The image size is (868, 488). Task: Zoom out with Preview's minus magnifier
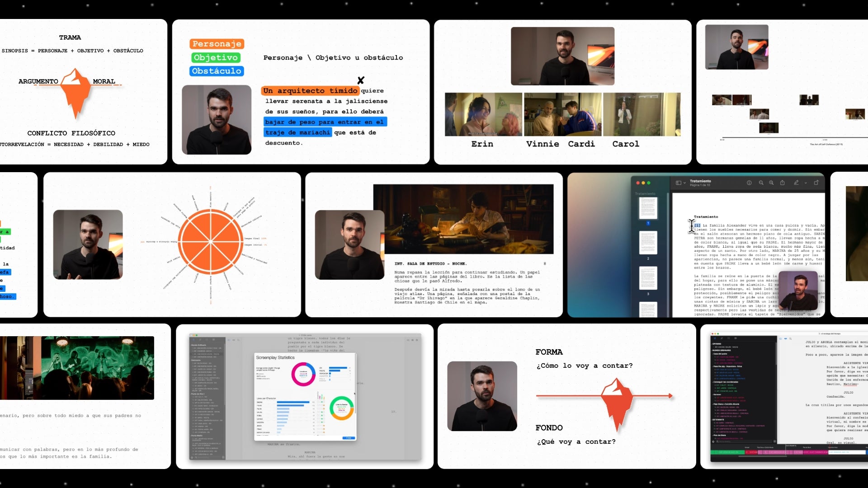pos(761,183)
